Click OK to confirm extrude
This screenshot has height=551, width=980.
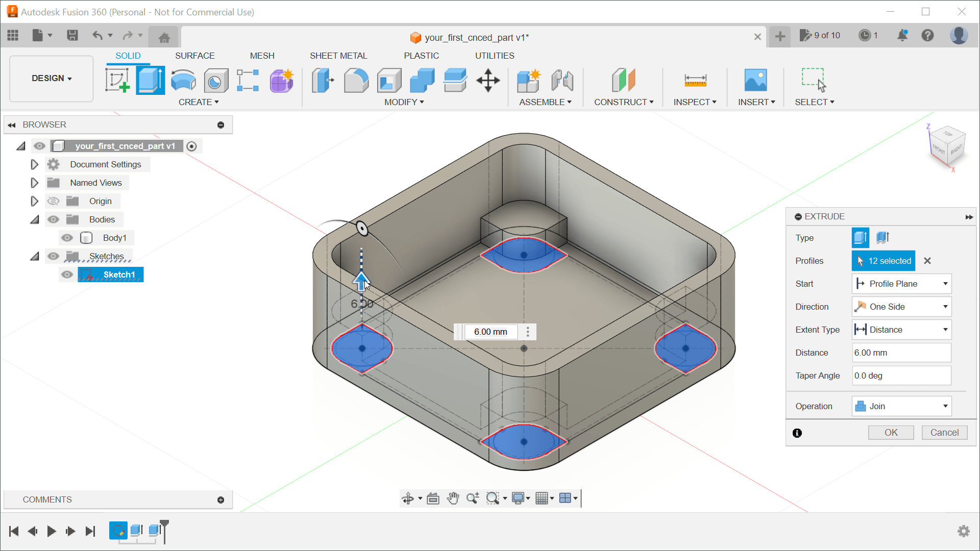pyautogui.click(x=891, y=433)
